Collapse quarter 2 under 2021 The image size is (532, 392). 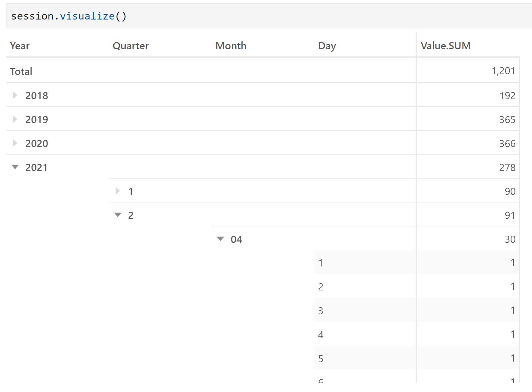point(118,215)
